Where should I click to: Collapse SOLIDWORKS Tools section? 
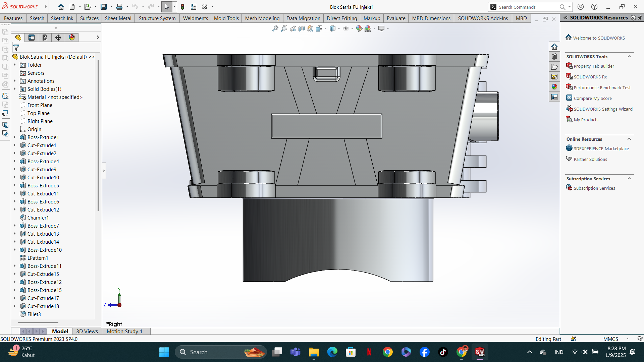[x=629, y=57]
